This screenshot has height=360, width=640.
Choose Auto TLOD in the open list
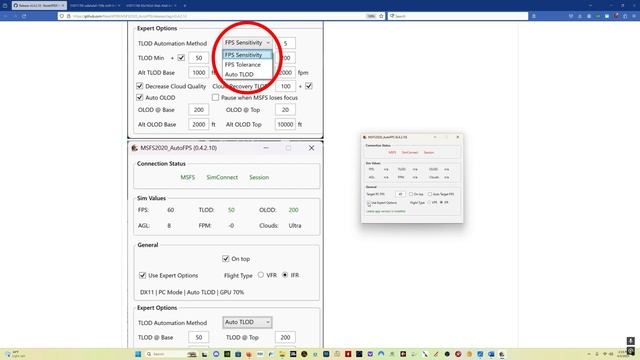(x=247, y=74)
